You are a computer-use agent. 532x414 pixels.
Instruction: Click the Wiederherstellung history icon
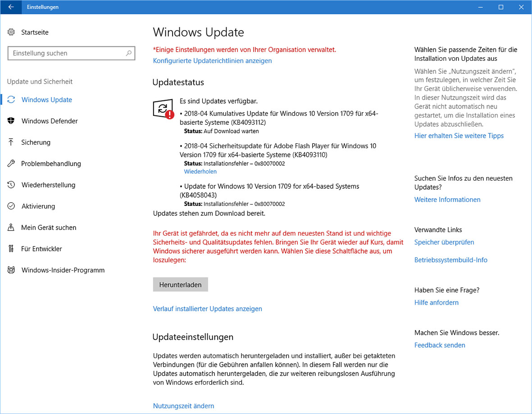(11, 185)
